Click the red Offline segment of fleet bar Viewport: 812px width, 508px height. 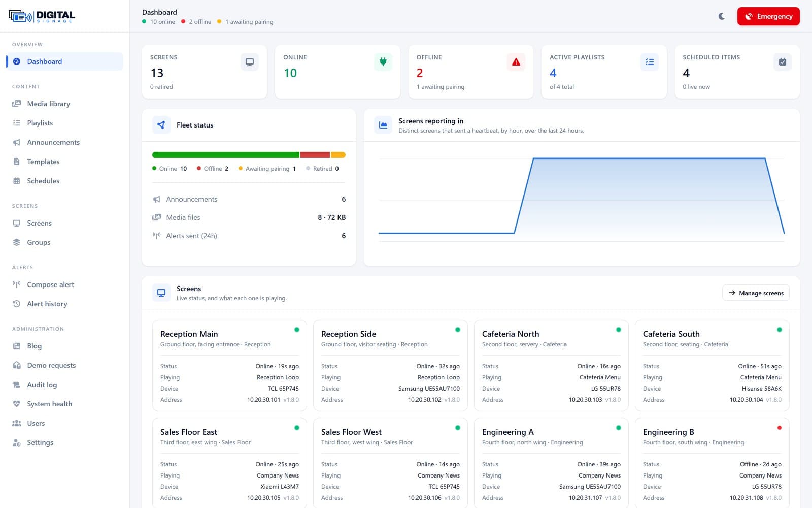[x=315, y=155]
